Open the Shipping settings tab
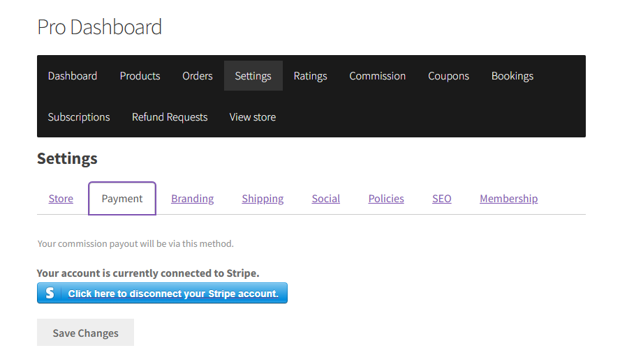Screen dimensions: 627x364 263,199
